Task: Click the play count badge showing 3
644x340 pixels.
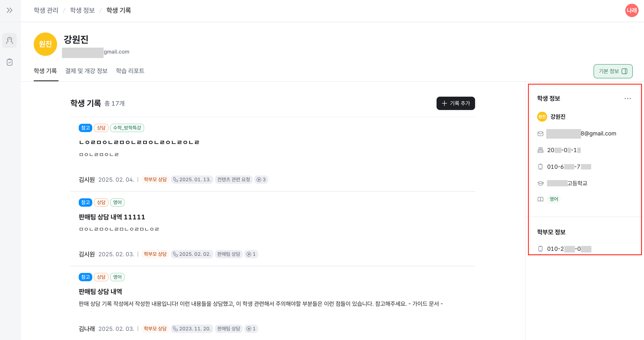Action: (261, 180)
